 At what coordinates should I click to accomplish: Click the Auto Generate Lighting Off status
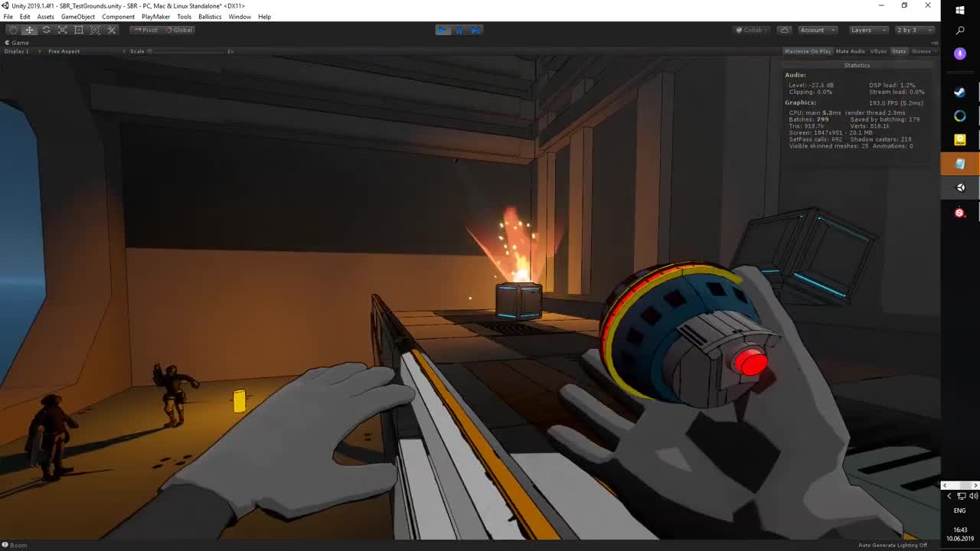[893, 545]
